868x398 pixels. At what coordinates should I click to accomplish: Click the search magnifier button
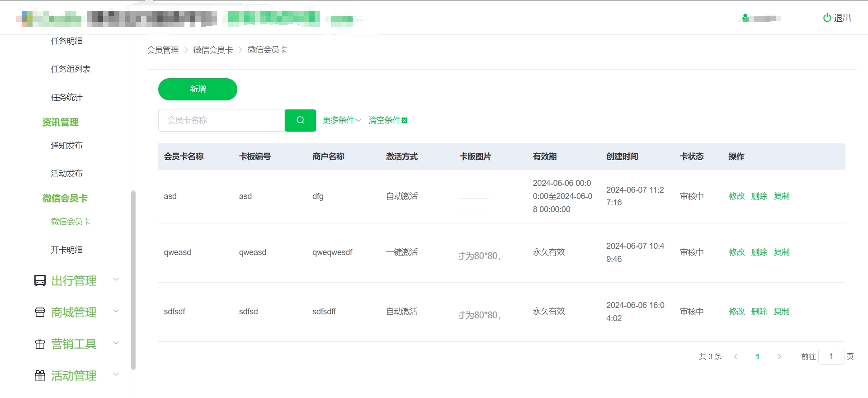click(x=300, y=120)
